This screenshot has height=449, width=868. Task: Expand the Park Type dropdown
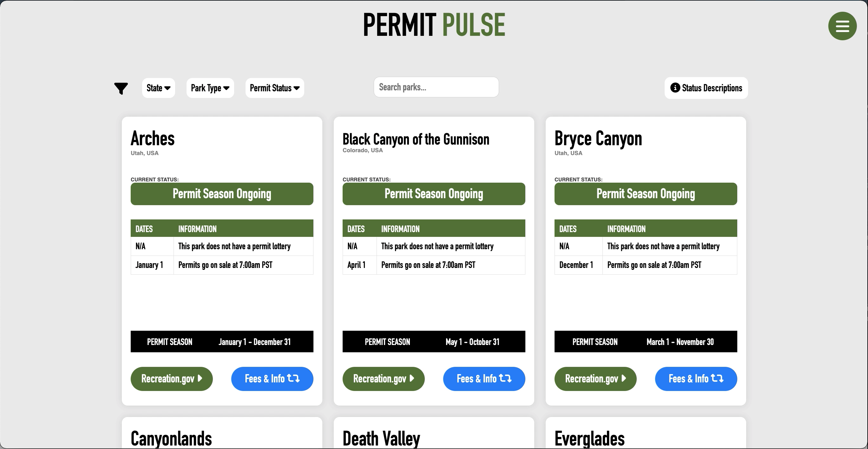click(210, 88)
